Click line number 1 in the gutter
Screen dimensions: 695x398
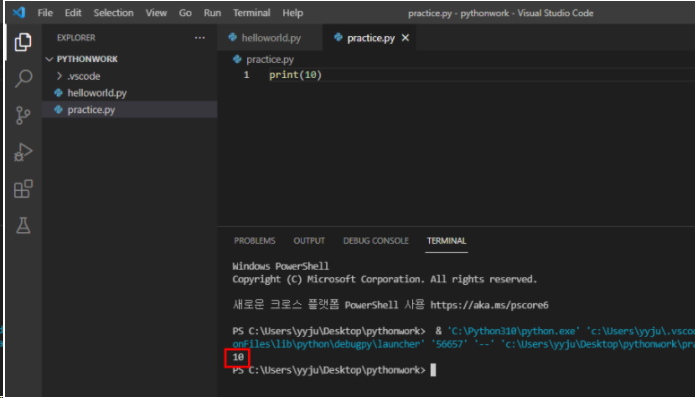click(x=246, y=75)
